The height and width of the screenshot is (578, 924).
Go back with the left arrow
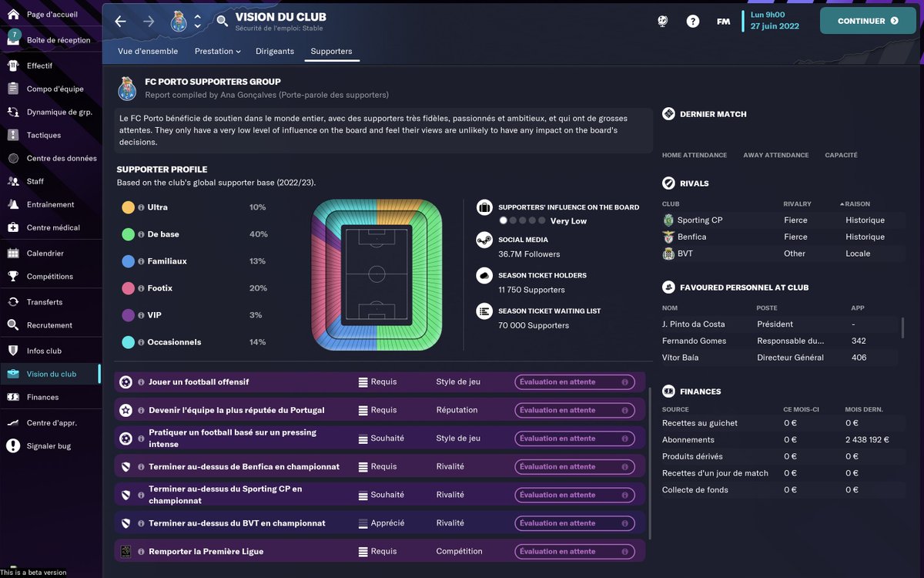[x=120, y=21]
